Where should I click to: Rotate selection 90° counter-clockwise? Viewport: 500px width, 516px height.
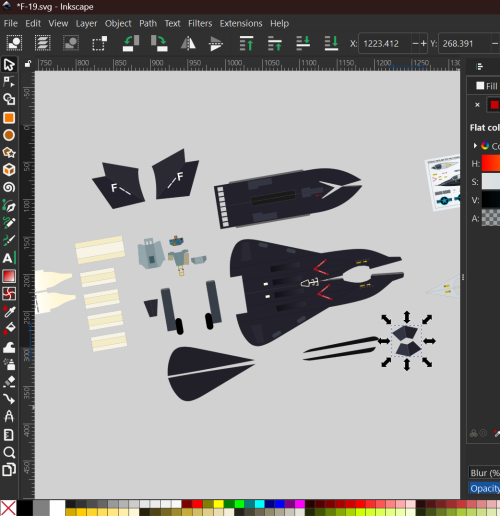click(x=131, y=43)
